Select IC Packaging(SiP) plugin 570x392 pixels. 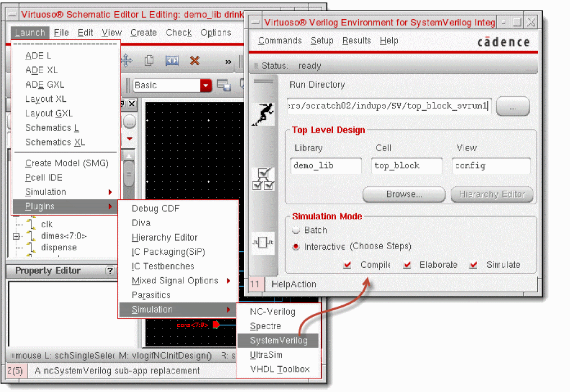point(178,252)
